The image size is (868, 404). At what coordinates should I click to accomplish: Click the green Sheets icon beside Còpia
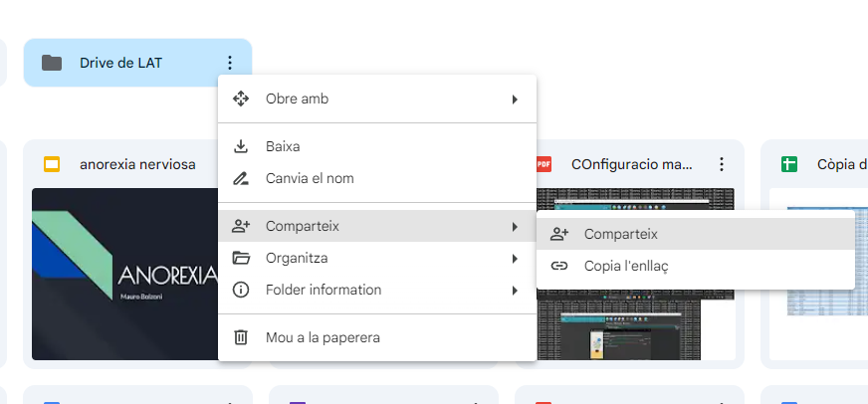click(789, 164)
